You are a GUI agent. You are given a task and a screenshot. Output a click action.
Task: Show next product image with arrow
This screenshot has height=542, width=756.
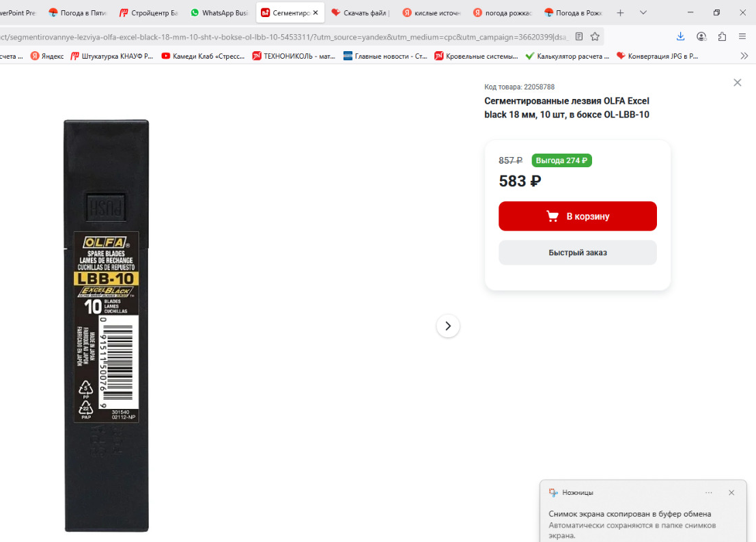(448, 326)
